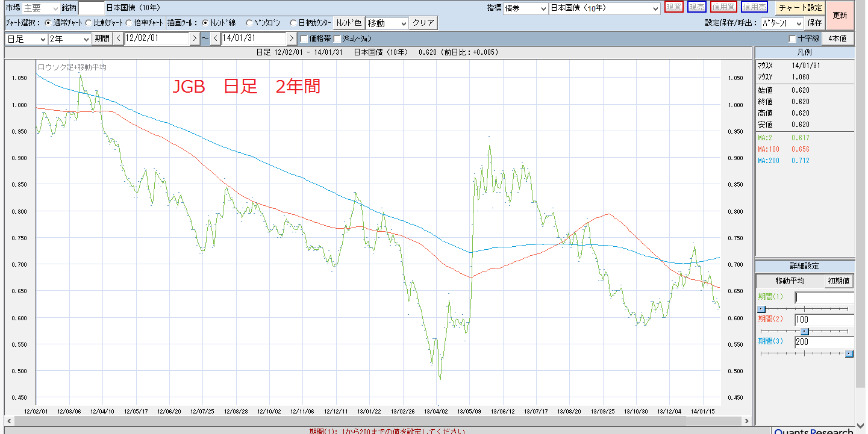Select the 比較チャート radio option
The height and width of the screenshot is (434, 868).
[x=89, y=23]
